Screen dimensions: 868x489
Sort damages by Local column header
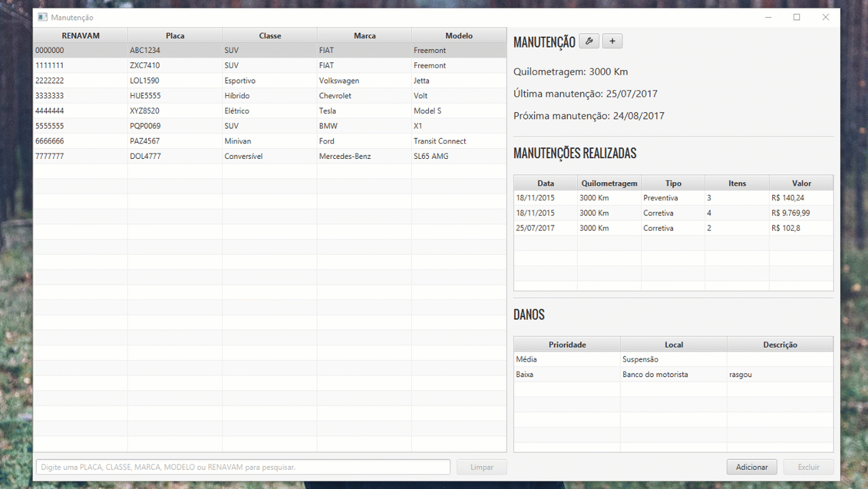coord(674,345)
